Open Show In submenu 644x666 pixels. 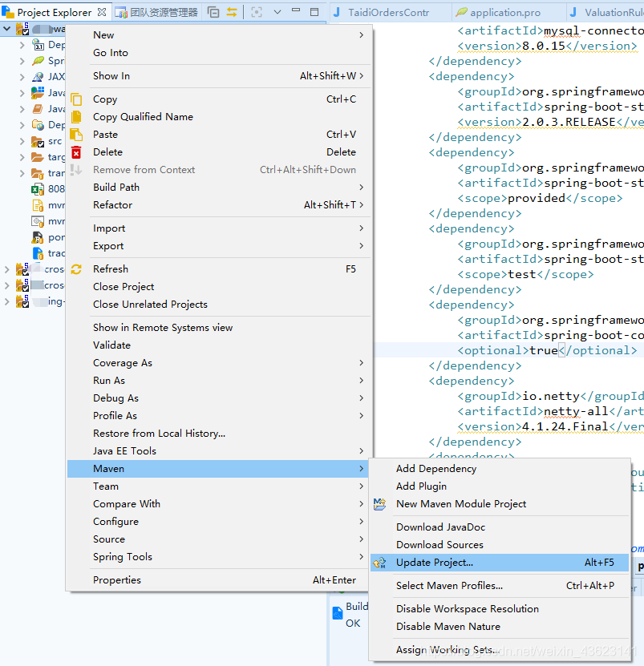click(x=219, y=76)
